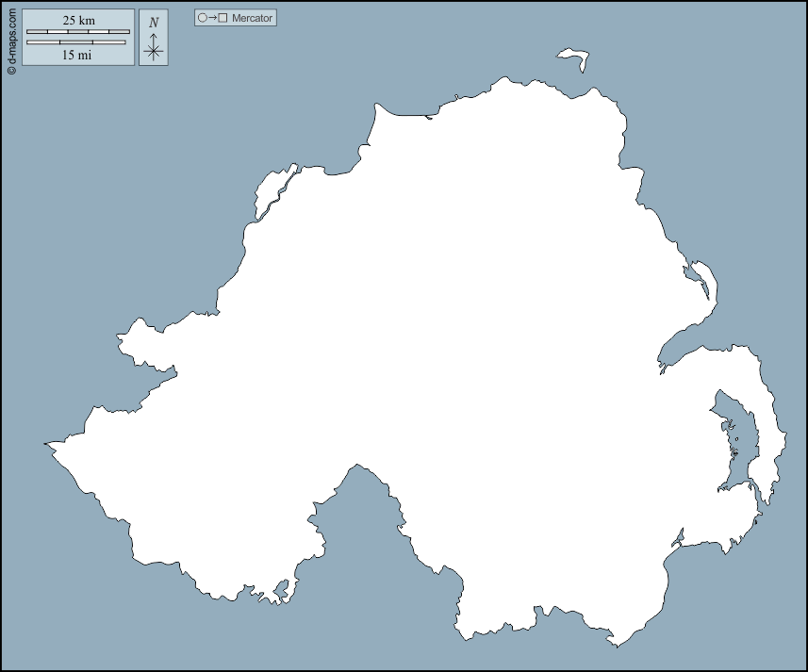Click the 25 km scale label
This screenshot has height=672, width=808.
tap(78, 20)
